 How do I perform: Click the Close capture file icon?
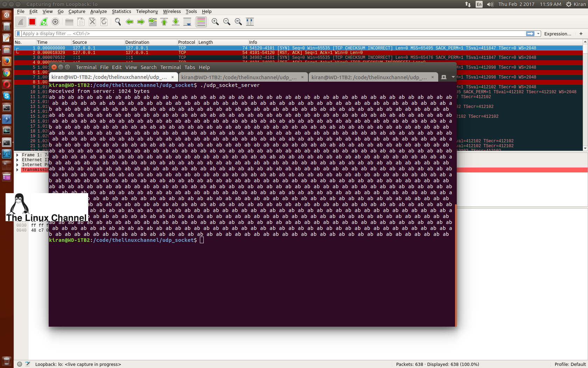tap(92, 22)
